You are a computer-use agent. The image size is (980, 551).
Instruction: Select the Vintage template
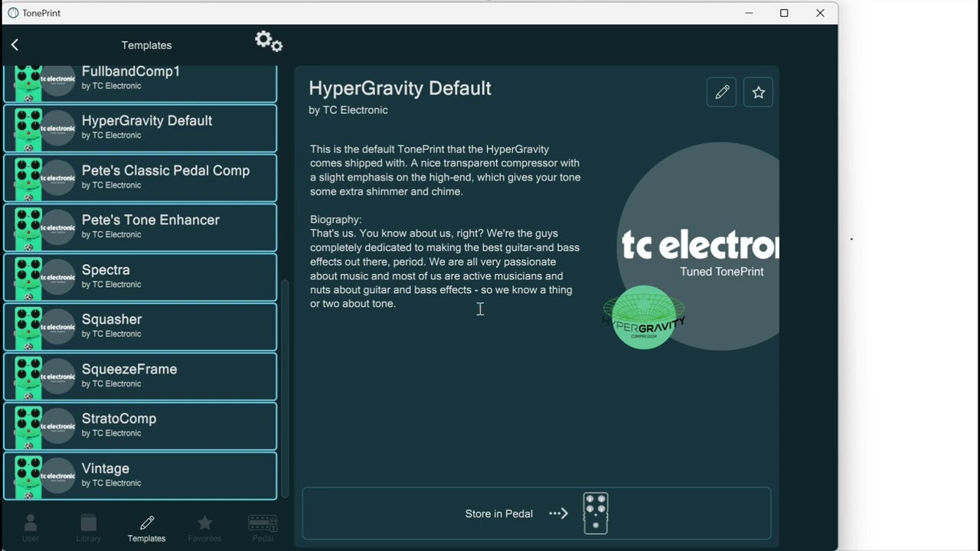[140, 476]
